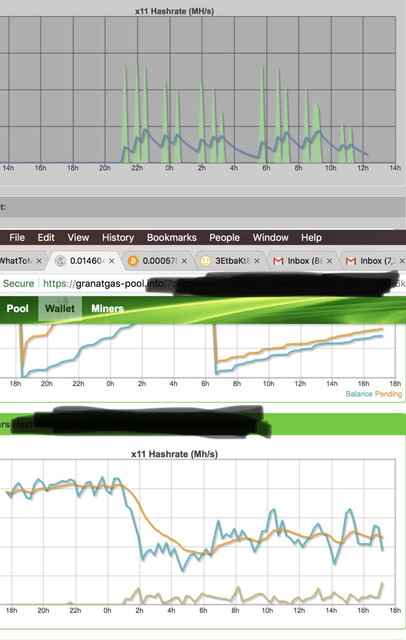Click the first Gmail Inbox tab icon
This screenshot has height=640, width=406.
click(x=278, y=261)
